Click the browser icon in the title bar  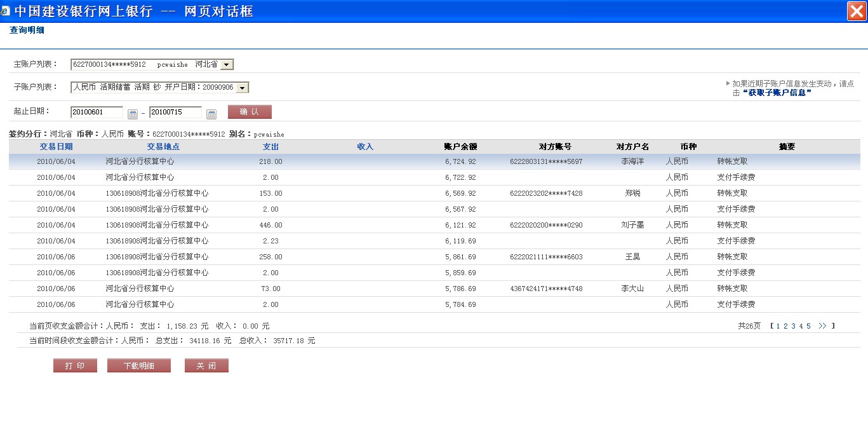tap(6, 11)
